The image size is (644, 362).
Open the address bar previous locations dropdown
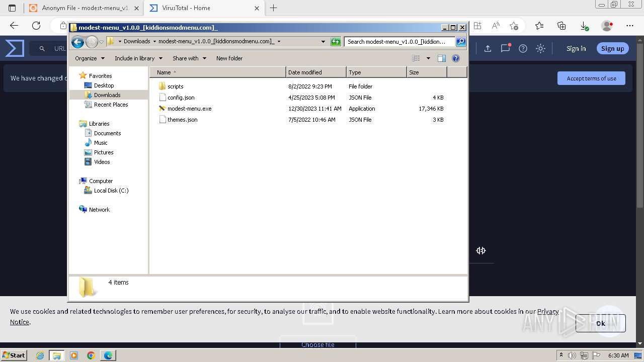[323, 42]
